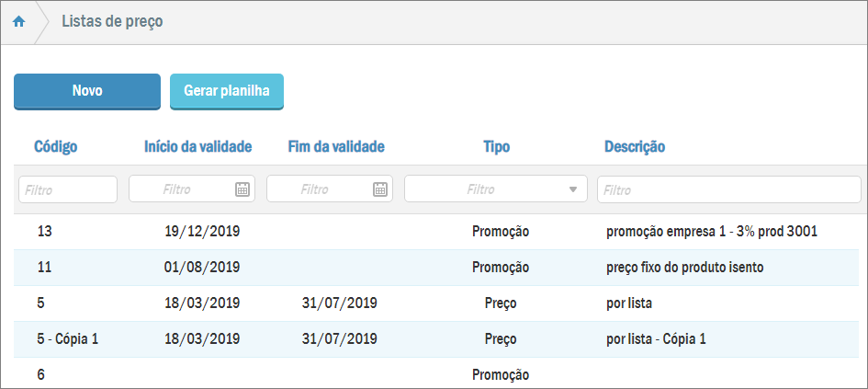Select the price list with code 6

click(x=41, y=374)
